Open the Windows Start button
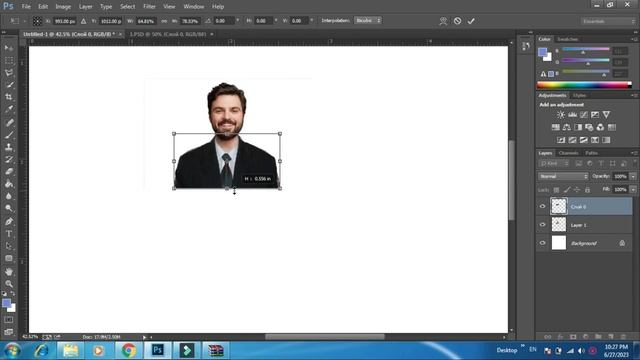640x360 pixels. [12, 351]
